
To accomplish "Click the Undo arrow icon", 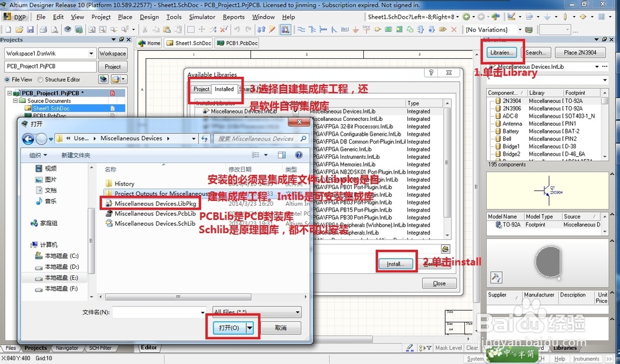I will pyautogui.click(x=237, y=30).
